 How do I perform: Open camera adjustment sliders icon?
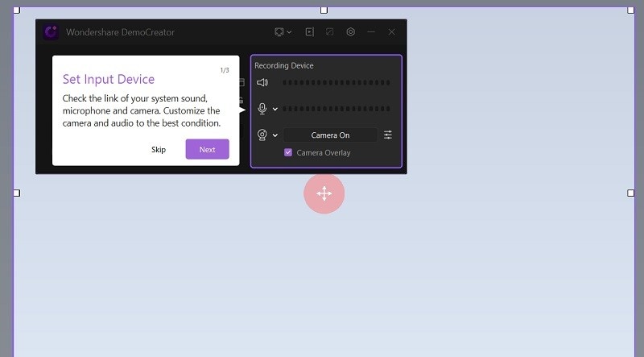coord(388,135)
